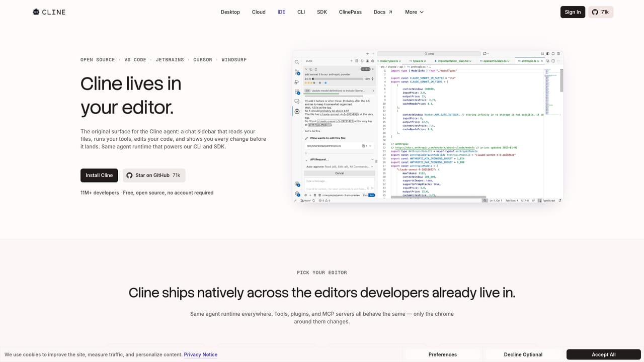Click the Install Cline button
Screen dimensions: 644x362
99,175
